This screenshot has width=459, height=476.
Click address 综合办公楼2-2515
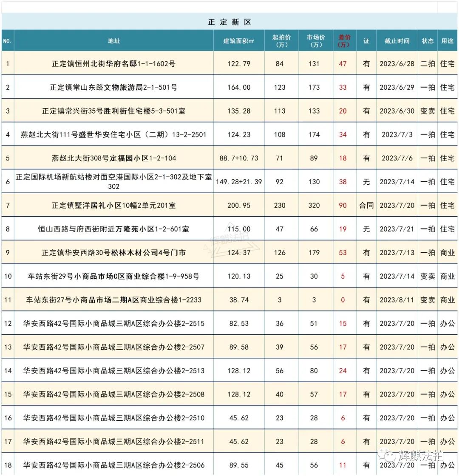[x=113, y=324]
